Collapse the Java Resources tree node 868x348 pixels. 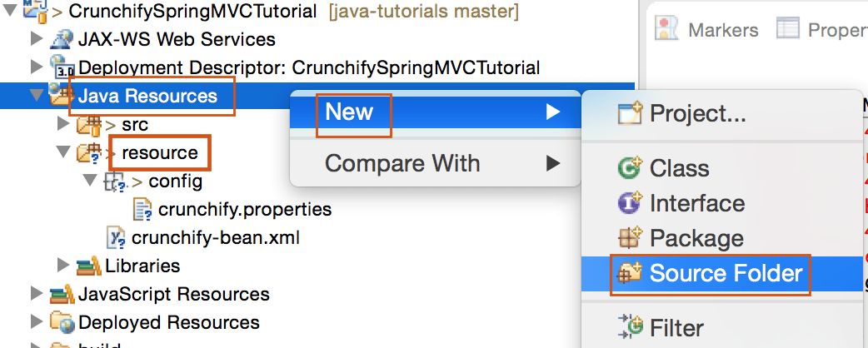click(36, 96)
